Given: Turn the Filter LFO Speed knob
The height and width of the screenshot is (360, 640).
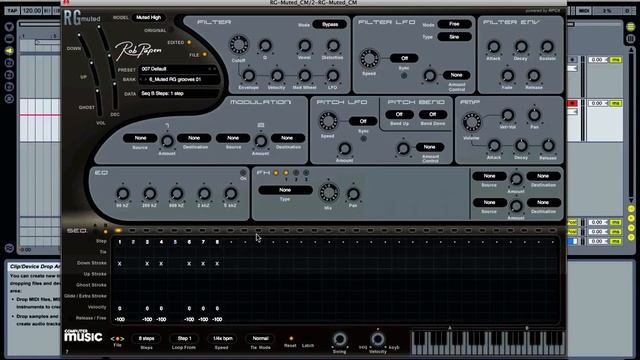Looking at the screenshot, I should pyautogui.click(x=369, y=59).
